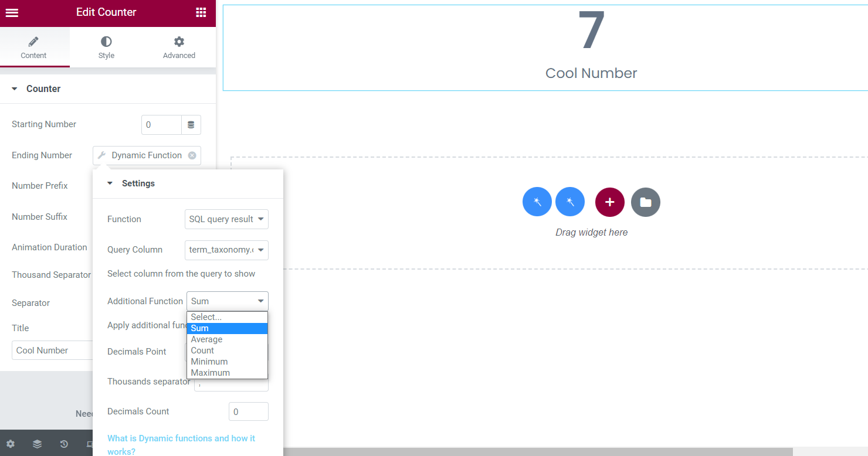
Task: Click the Thousands separator input field
Action: coord(231,384)
